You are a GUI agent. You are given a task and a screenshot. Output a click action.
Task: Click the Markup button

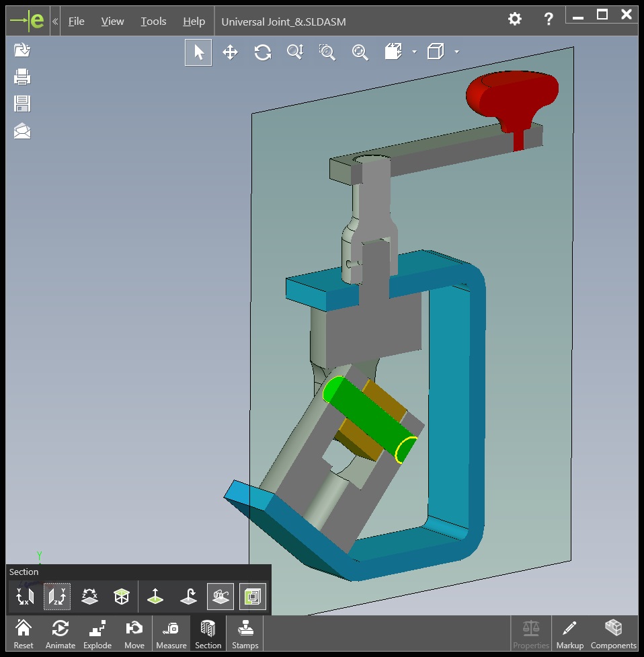coord(569,634)
